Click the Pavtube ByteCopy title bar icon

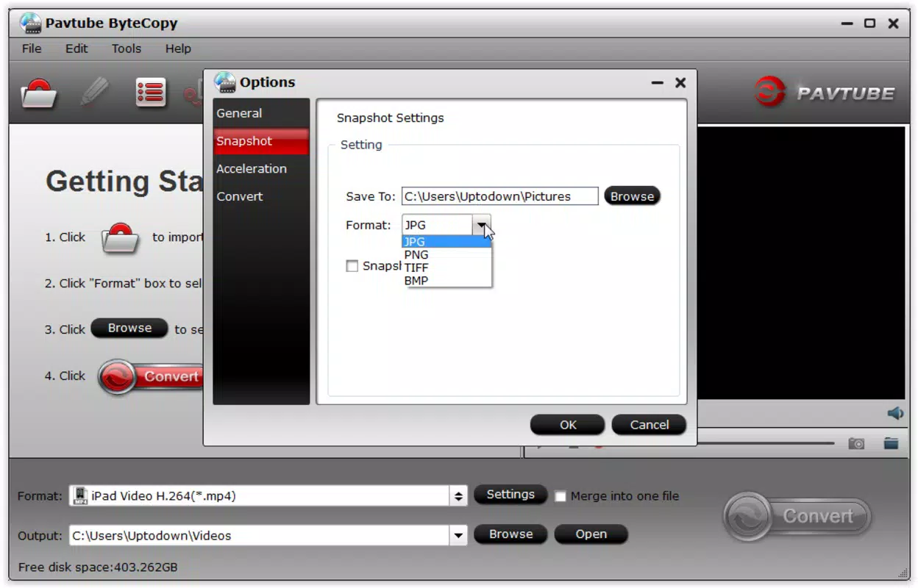(x=31, y=23)
